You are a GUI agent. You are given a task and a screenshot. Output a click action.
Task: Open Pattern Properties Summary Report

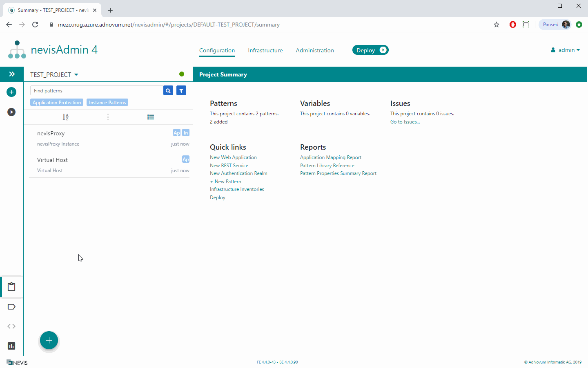(338, 173)
